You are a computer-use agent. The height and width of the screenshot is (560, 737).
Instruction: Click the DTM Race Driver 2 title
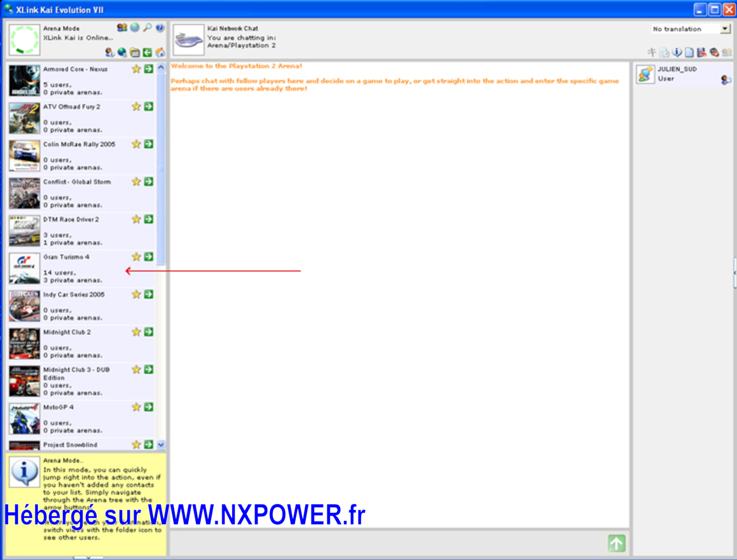coord(71,219)
